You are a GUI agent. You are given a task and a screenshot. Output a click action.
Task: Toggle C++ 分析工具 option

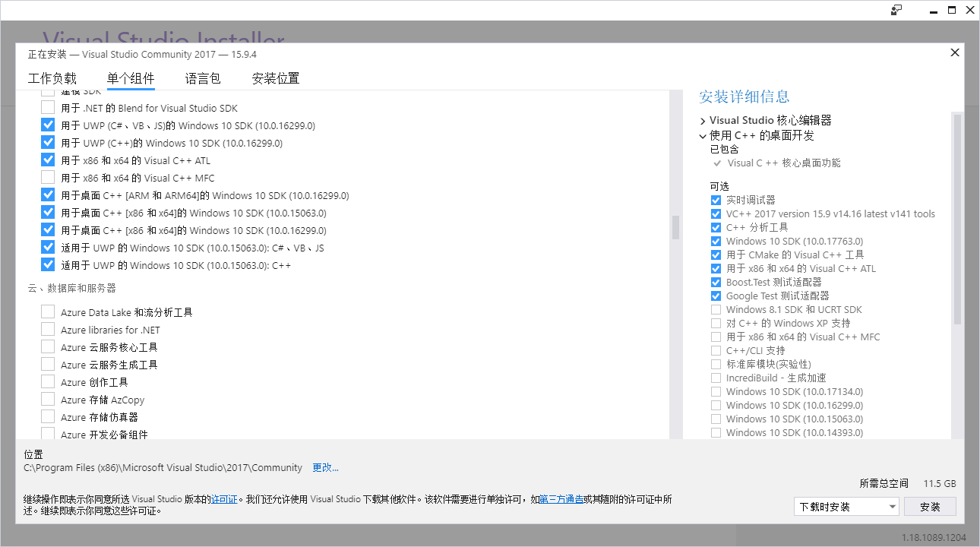tap(716, 227)
